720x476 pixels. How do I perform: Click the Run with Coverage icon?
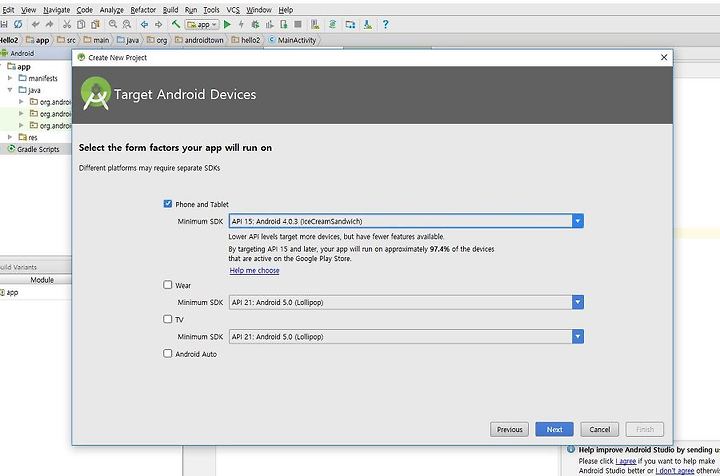(270, 24)
